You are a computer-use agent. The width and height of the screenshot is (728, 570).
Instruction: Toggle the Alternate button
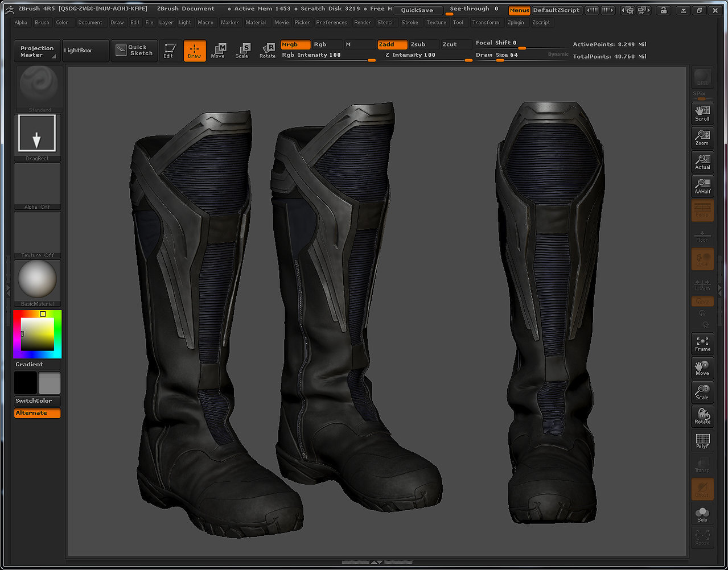(x=37, y=413)
